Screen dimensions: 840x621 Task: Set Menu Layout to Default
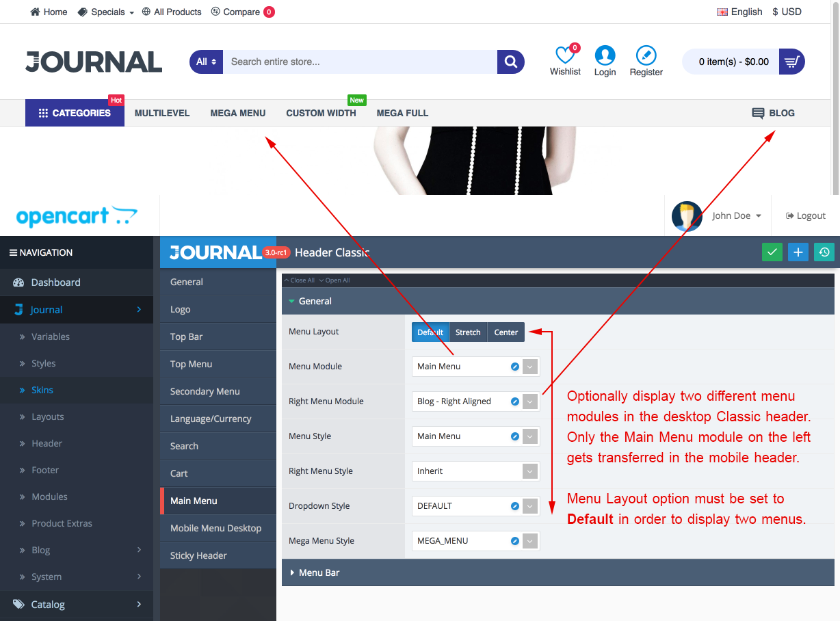click(x=430, y=332)
